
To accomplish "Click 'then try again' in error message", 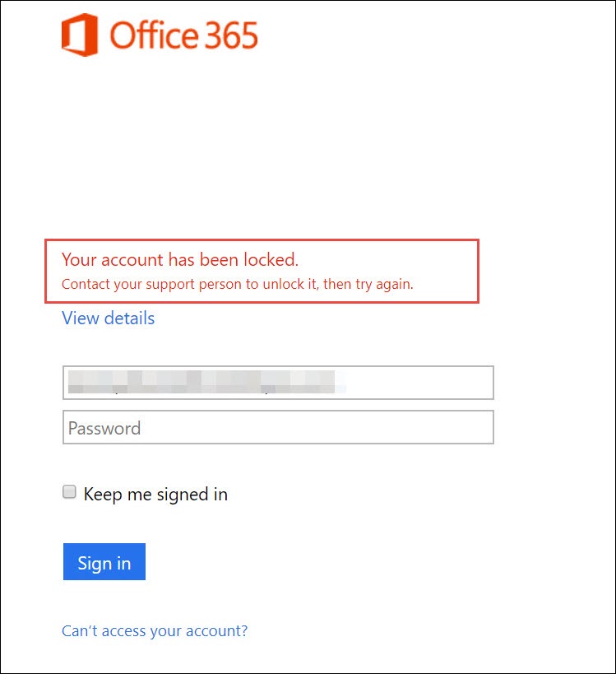I will 368,284.
